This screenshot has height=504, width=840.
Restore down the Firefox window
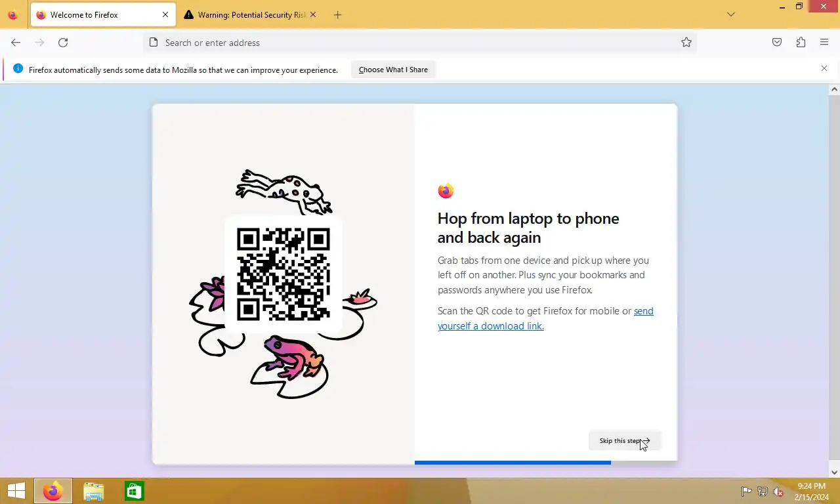point(799,7)
